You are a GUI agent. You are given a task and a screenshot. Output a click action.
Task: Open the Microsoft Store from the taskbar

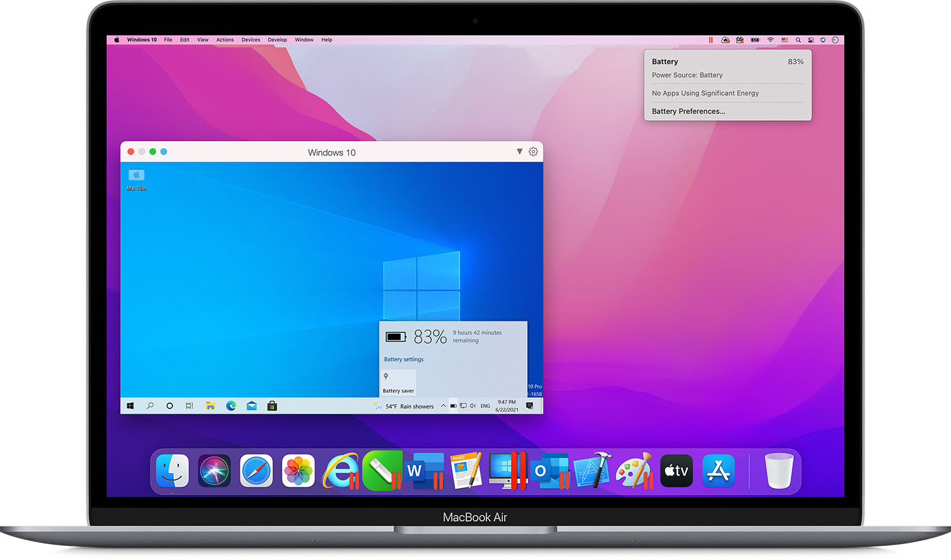coord(272,406)
